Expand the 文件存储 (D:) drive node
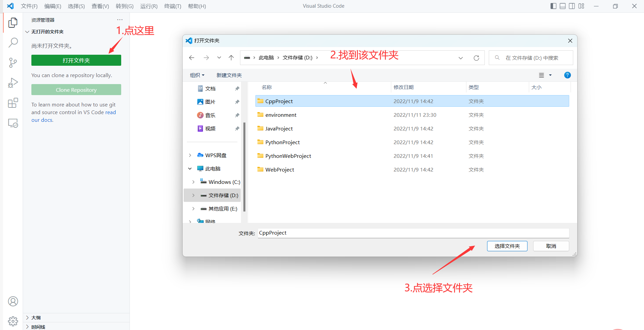Image resolution: width=644 pixels, height=330 pixels. point(193,195)
